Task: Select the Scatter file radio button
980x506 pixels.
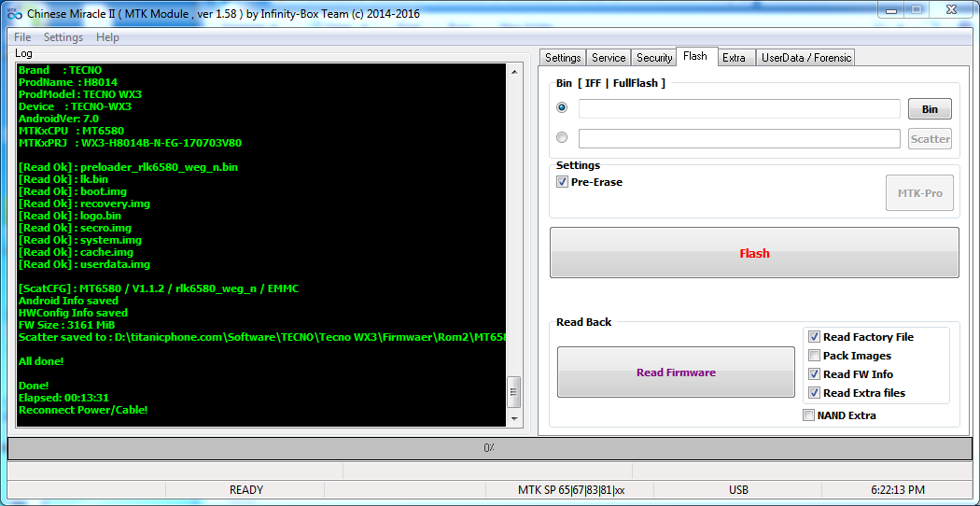Action: [x=562, y=137]
